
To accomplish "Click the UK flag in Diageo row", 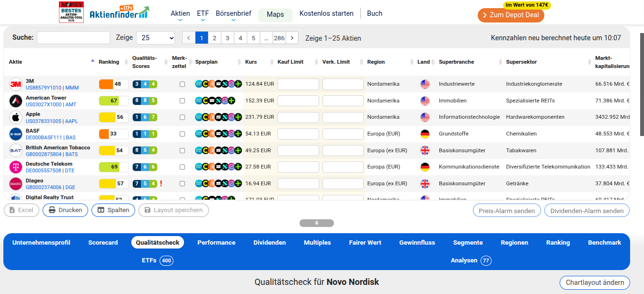I will (x=425, y=183).
